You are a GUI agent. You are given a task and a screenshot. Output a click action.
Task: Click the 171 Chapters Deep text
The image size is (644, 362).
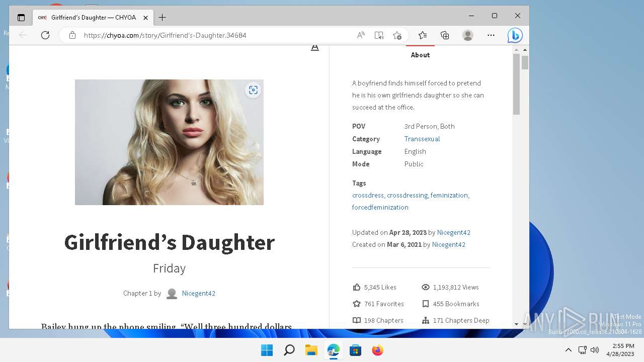[461, 320]
